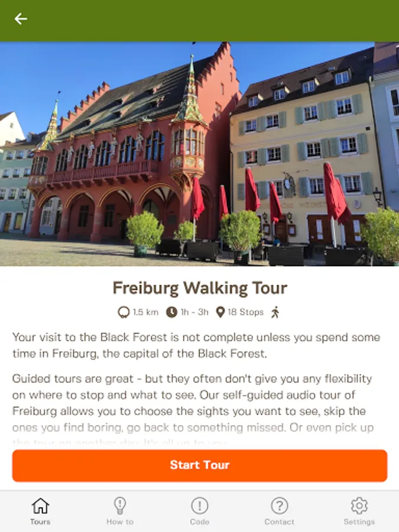Tap the 18 Stops label
The image size is (399, 532).
tap(246, 312)
